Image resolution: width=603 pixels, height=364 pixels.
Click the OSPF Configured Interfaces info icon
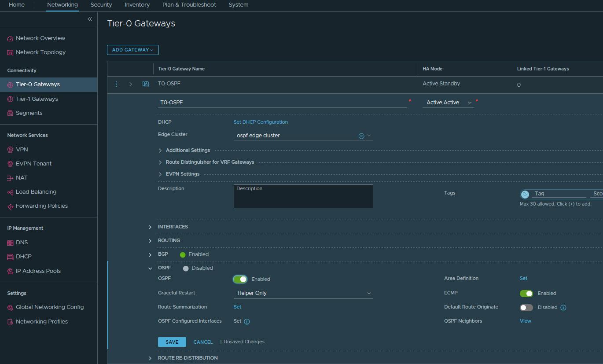tap(247, 322)
